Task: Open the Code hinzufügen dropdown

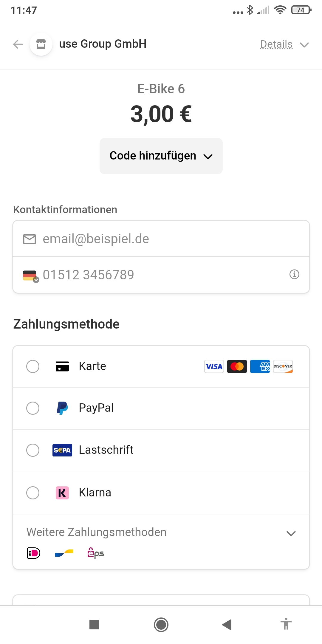Action: tap(161, 156)
